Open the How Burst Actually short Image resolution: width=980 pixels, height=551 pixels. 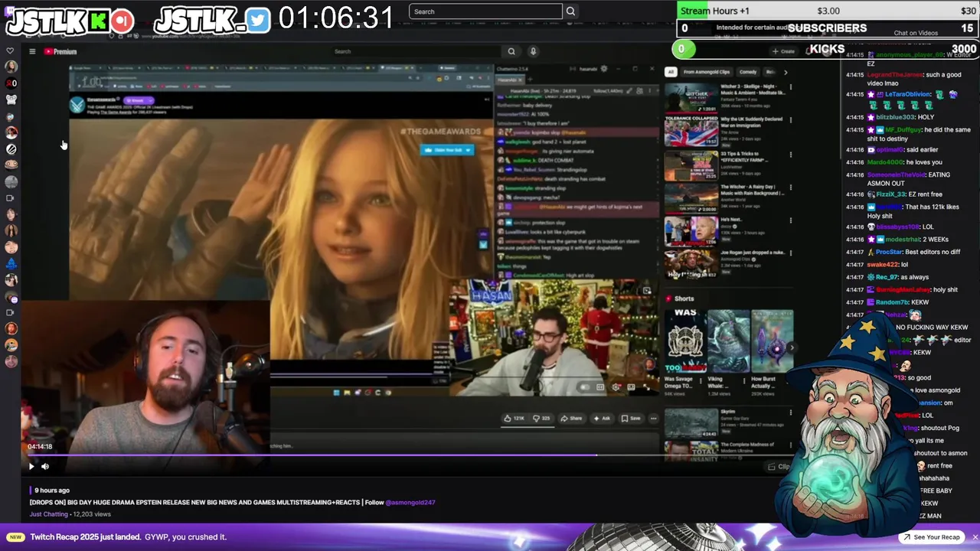pyautogui.click(x=772, y=341)
